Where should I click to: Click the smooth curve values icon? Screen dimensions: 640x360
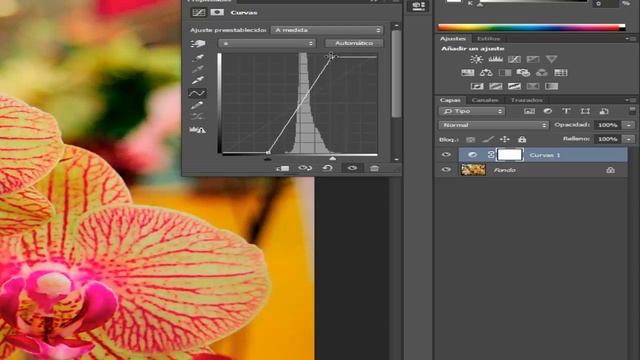click(x=198, y=117)
